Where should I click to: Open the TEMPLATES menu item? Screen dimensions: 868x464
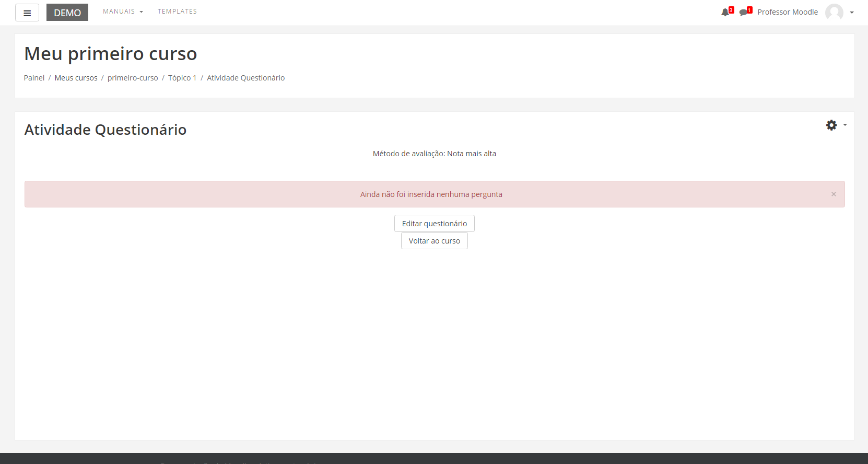pyautogui.click(x=178, y=11)
